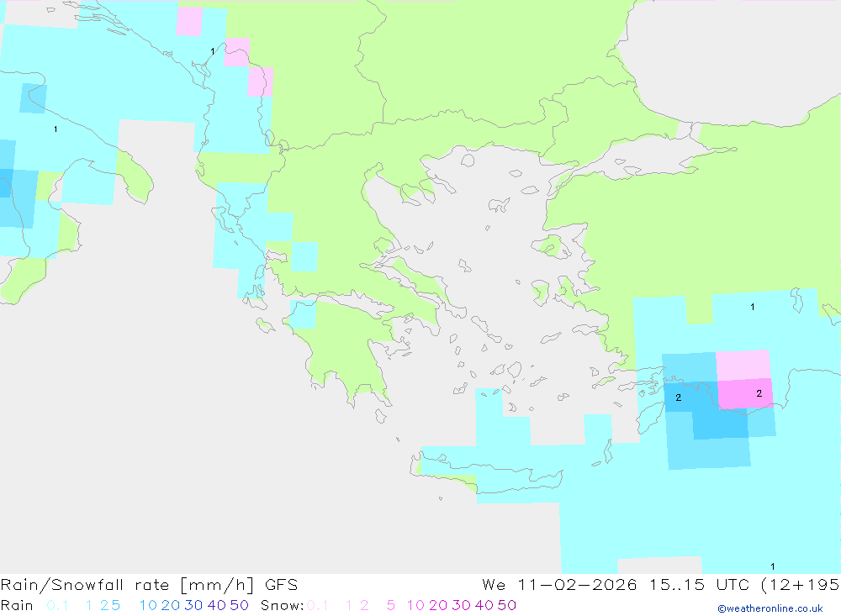Select the 1 value in Snow legend
Screen dimensions: 841x616
point(349,605)
